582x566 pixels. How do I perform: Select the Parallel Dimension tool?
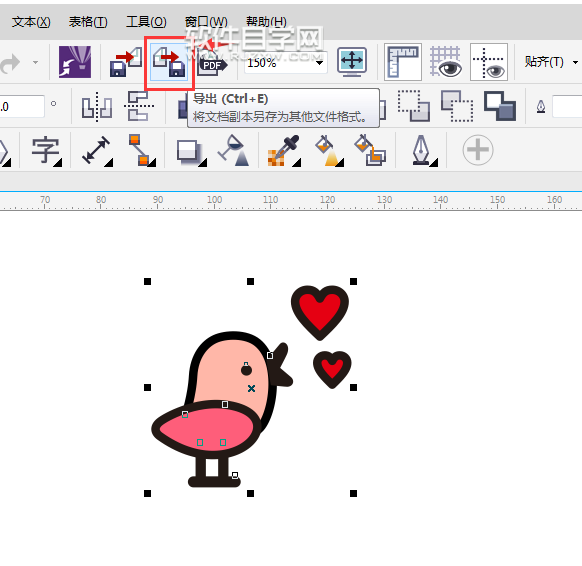pyautogui.click(x=97, y=150)
